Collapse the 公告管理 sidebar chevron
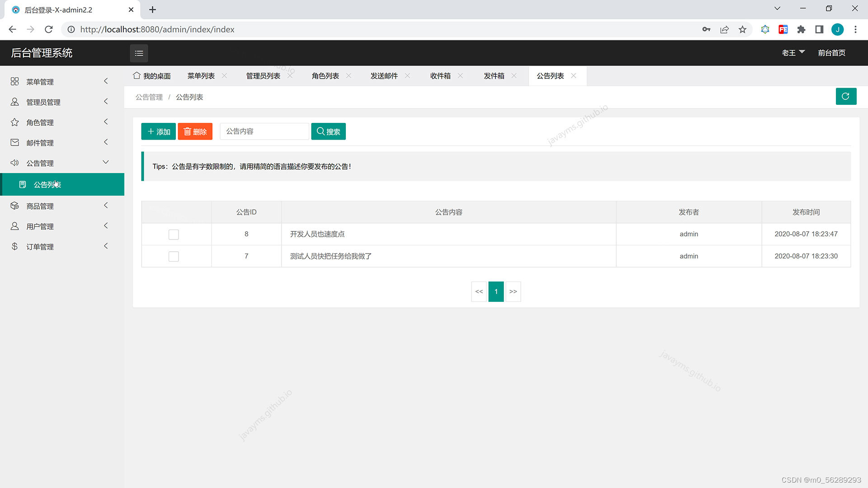The image size is (868, 488). [x=106, y=162]
